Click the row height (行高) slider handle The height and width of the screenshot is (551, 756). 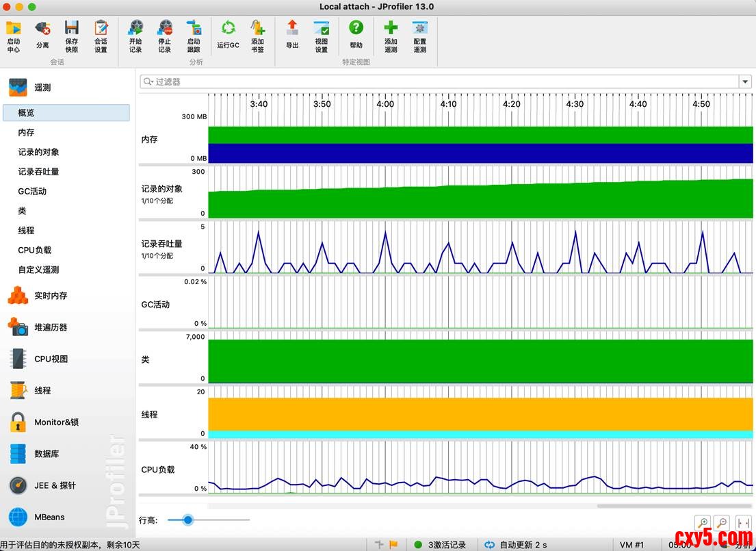tap(188, 520)
